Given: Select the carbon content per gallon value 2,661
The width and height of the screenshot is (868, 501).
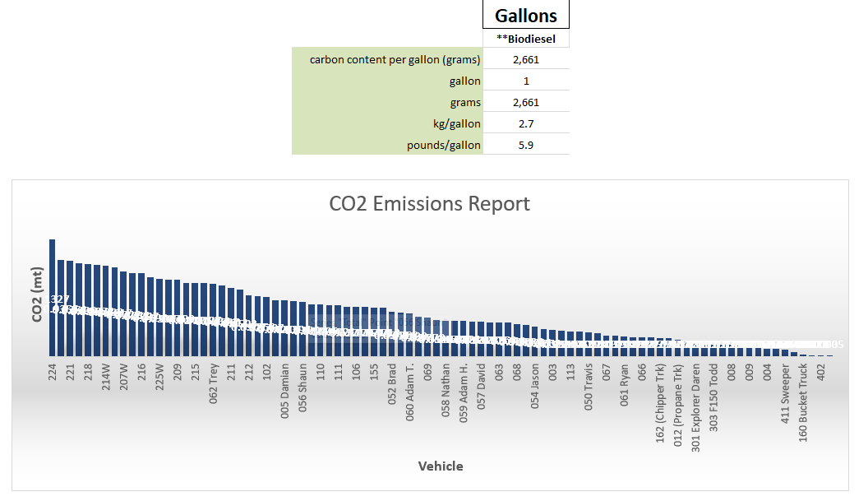Looking at the screenshot, I should [x=526, y=58].
